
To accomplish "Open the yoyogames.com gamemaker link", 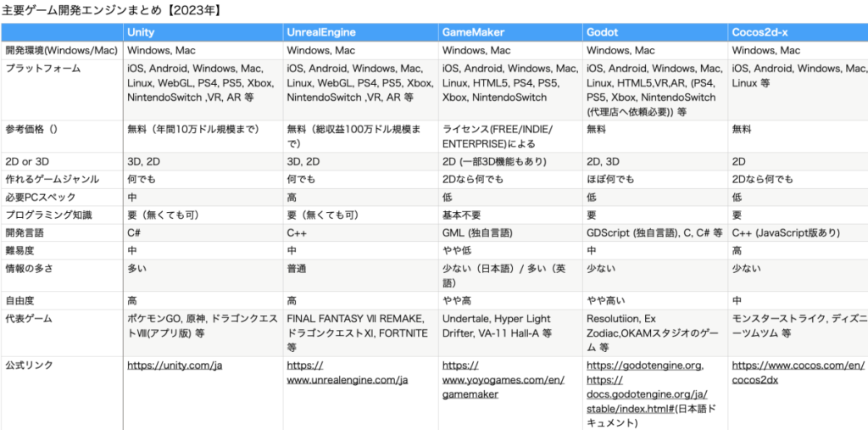I will coord(504,380).
